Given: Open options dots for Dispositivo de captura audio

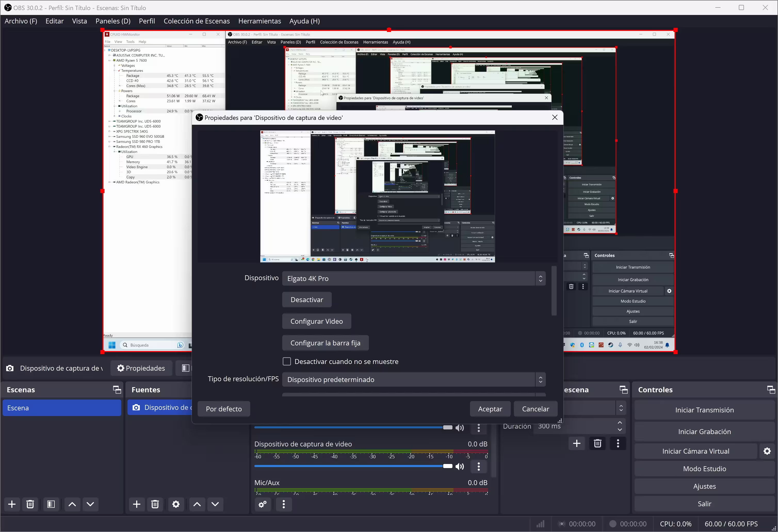Looking at the screenshot, I should click(x=479, y=467).
